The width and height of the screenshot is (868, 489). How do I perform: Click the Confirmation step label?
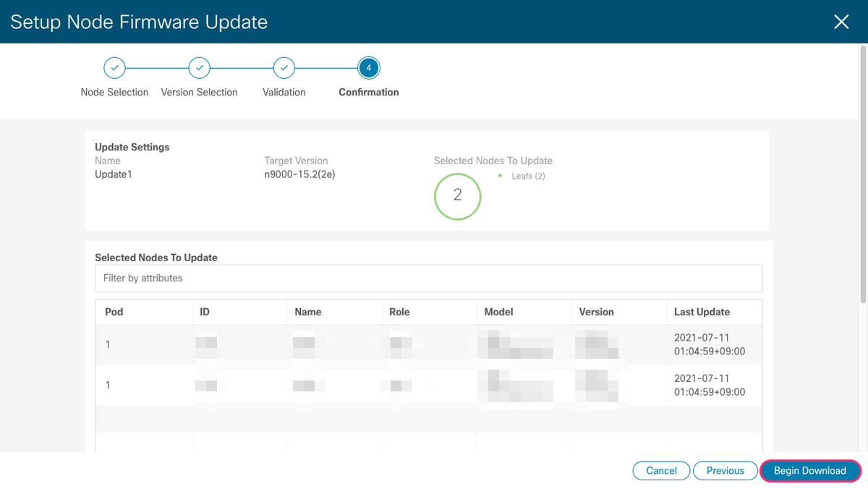coord(369,92)
